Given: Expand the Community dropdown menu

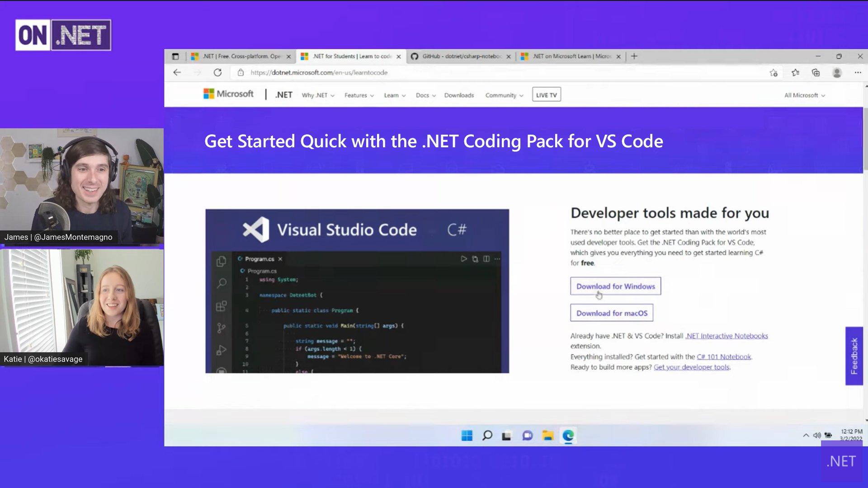Looking at the screenshot, I should pyautogui.click(x=504, y=95).
